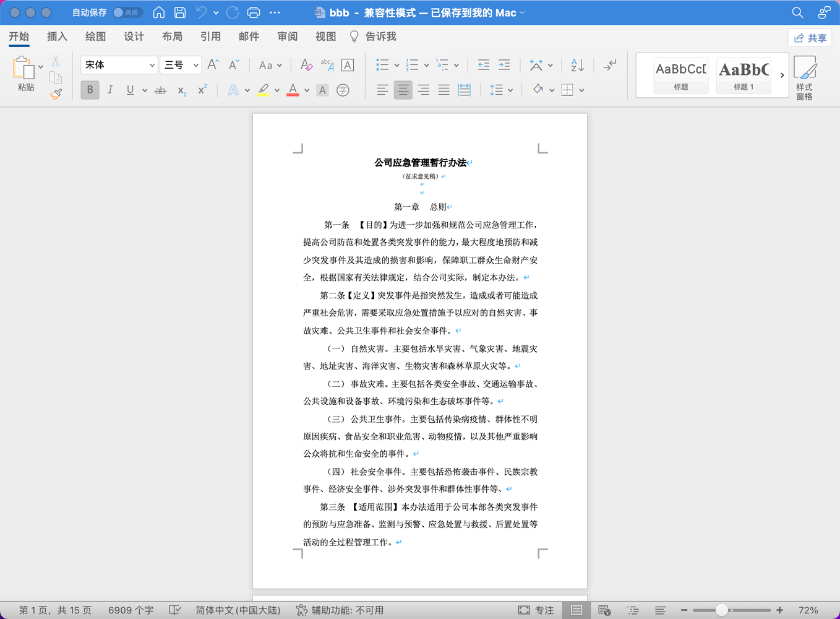
Task: Apply strikethrough formatting
Action: 160,90
